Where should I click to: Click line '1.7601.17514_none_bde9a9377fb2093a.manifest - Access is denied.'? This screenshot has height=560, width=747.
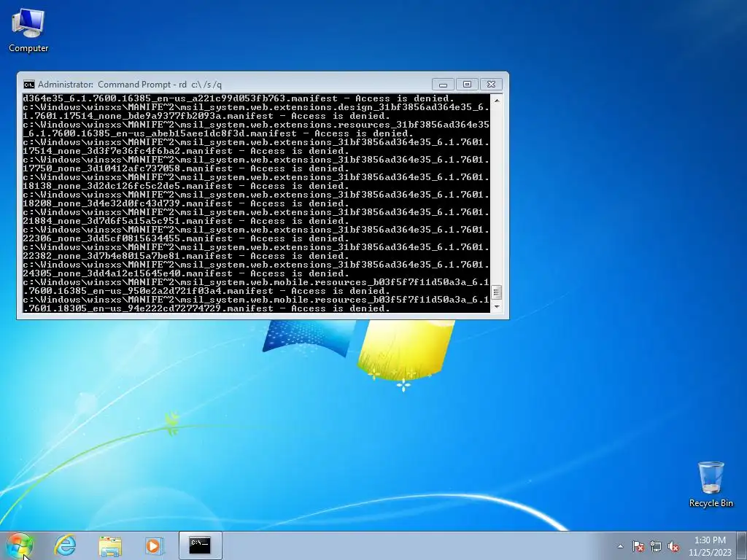pos(206,116)
